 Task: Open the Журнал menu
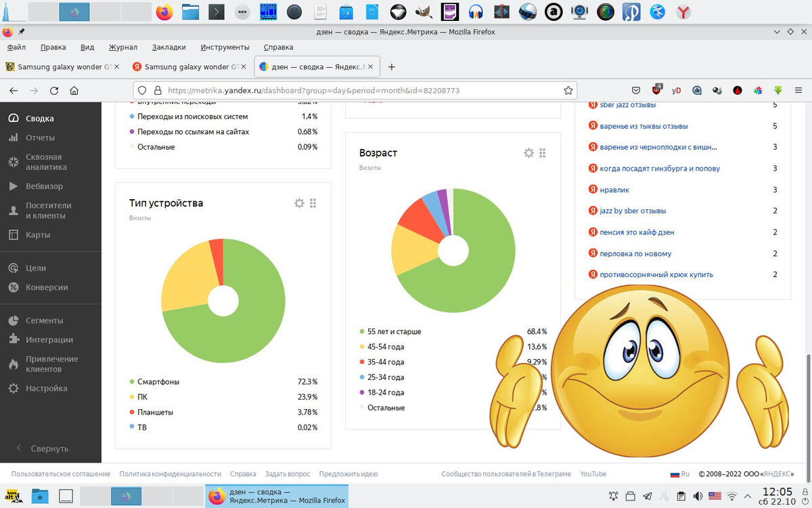pyautogui.click(x=122, y=47)
